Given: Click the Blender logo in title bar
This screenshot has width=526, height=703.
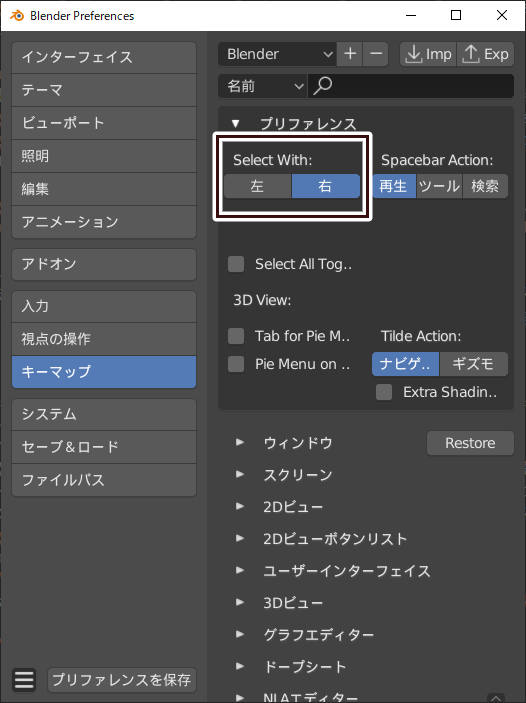Looking at the screenshot, I should 17,16.
